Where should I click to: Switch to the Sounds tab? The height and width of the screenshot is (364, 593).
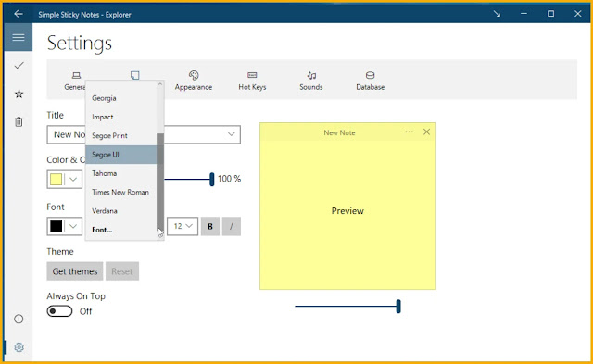tap(311, 81)
